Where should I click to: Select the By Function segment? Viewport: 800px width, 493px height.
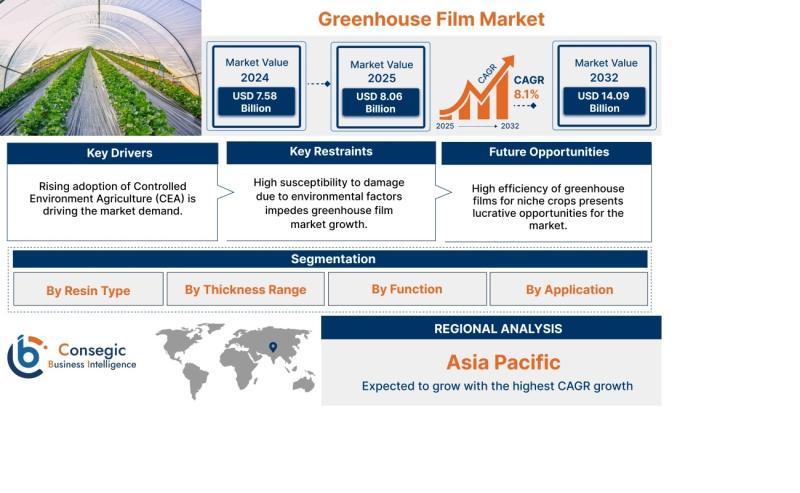[407, 289]
